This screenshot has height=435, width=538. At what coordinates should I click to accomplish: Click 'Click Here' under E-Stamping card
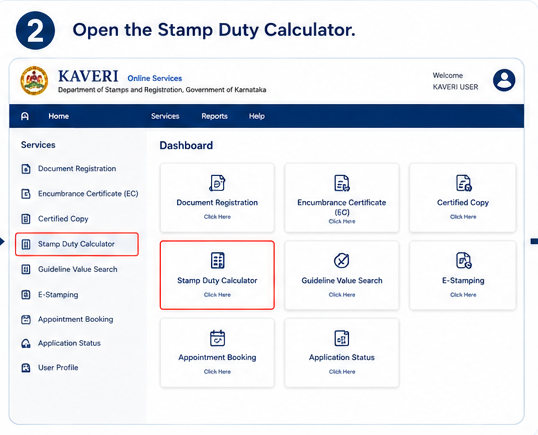463,295
